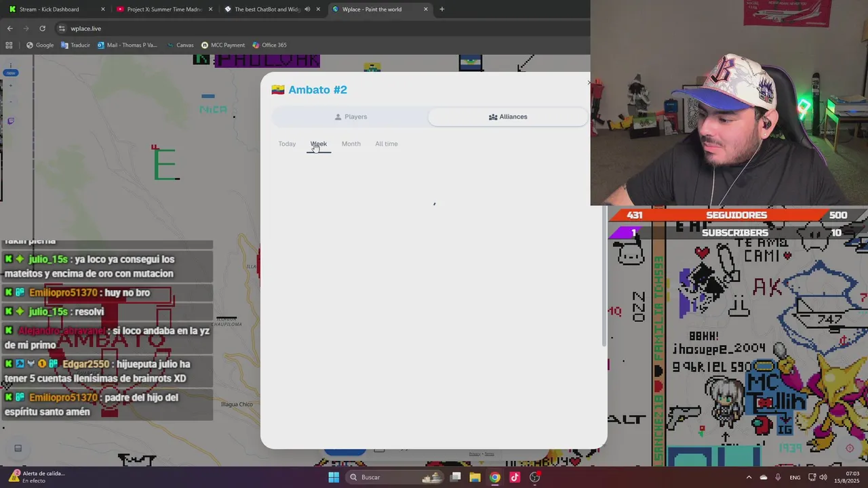Select the Today leaderboard period

pos(287,144)
